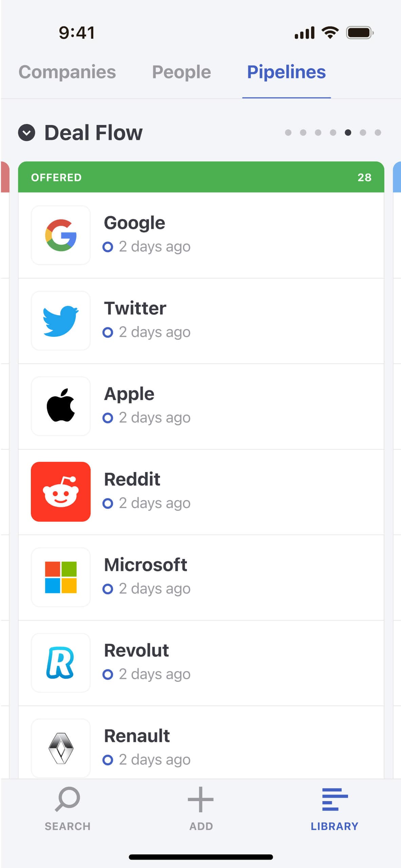Open the Apple logo thumbnail
Image resolution: width=401 pixels, height=868 pixels.
pos(61,406)
